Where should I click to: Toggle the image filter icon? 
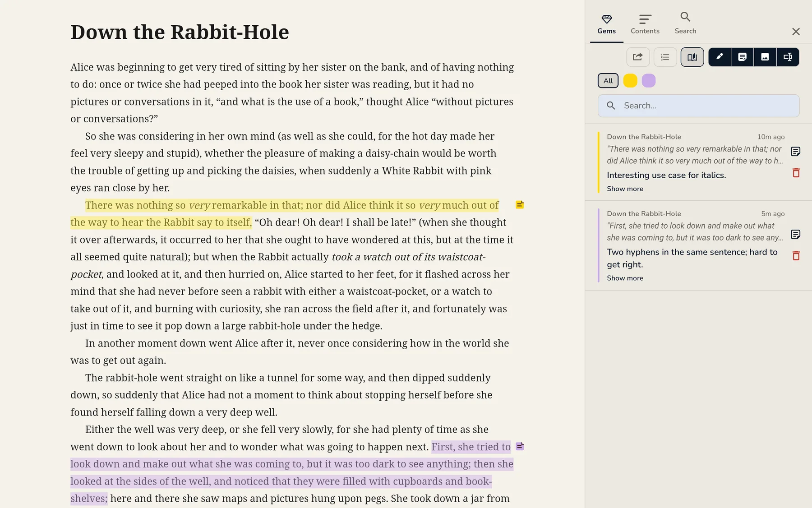tap(765, 57)
